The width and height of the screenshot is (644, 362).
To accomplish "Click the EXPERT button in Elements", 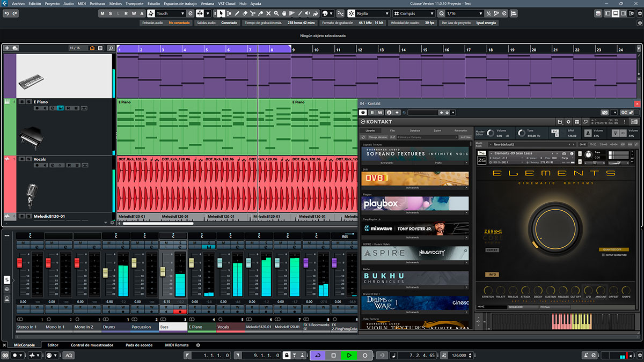I will click(492, 250).
